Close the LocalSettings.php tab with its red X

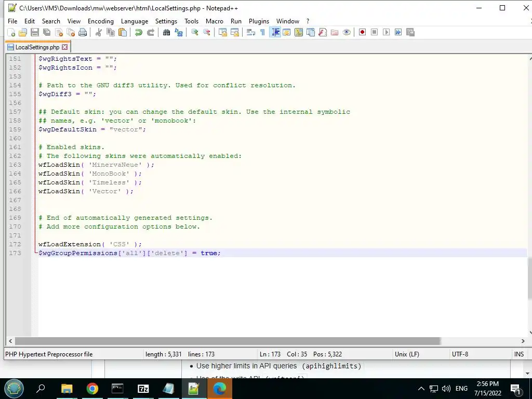click(x=65, y=47)
